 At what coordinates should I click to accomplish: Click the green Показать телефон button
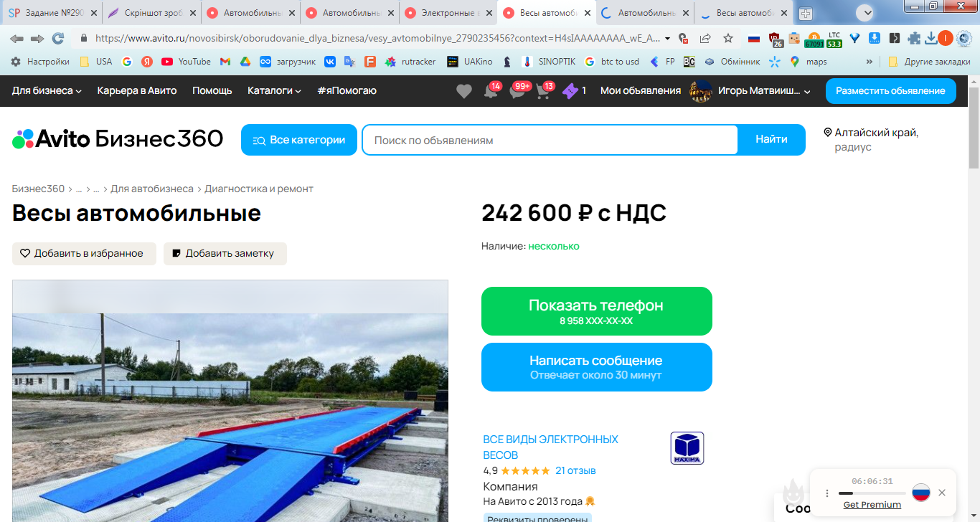click(597, 311)
